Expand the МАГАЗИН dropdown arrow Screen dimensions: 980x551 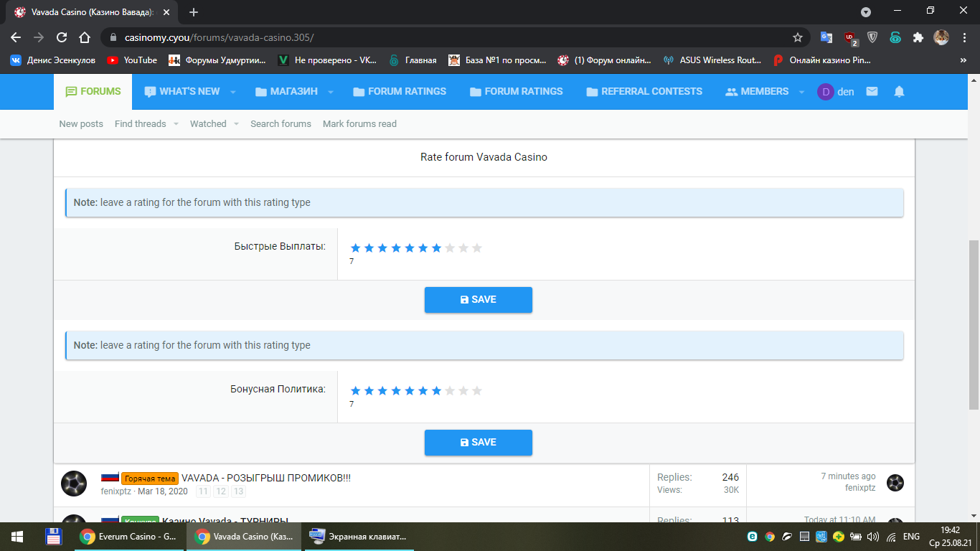(x=331, y=92)
